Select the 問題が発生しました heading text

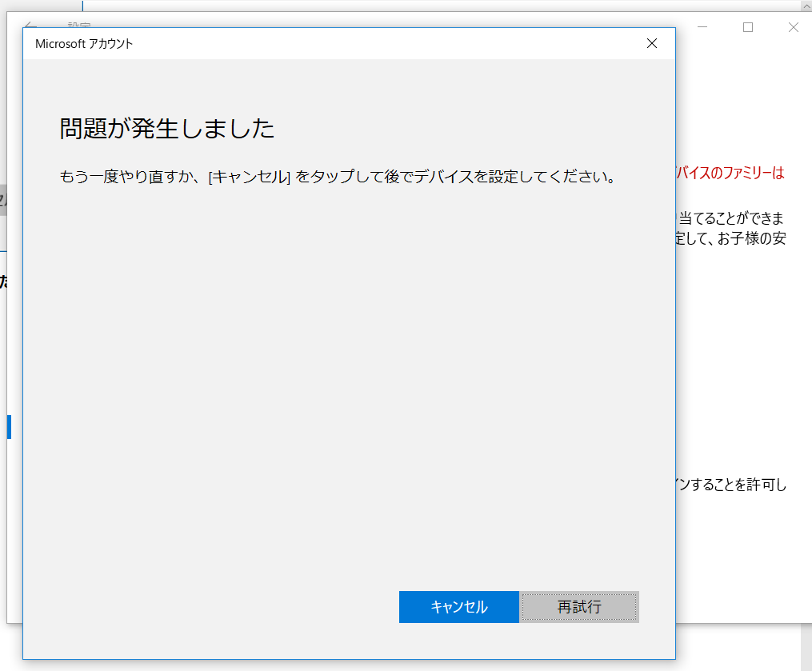166,129
